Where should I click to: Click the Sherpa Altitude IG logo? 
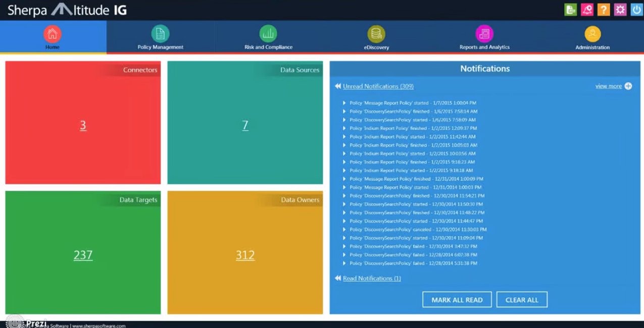pos(67,10)
